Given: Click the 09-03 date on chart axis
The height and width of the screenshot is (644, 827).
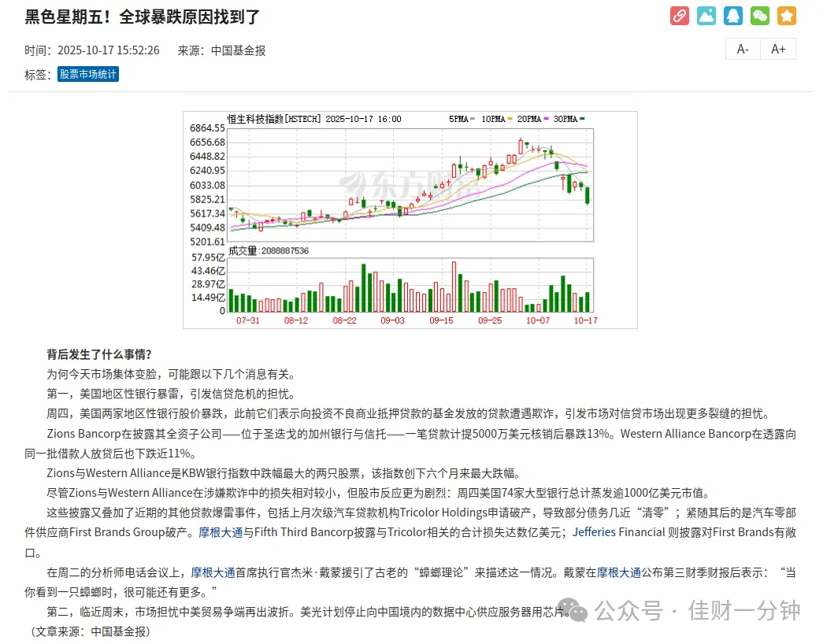Looking at the screenshot, I should pyautogui.click(x=392, y=320).
